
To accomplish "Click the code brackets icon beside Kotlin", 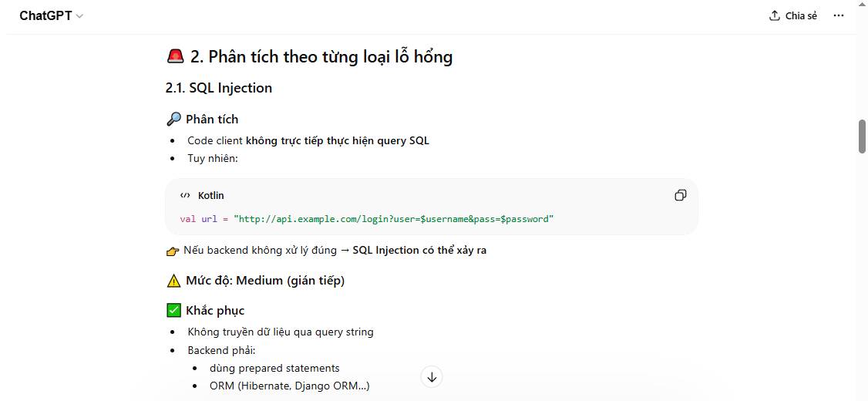I will pyautogui.click(x=185, y=196).
